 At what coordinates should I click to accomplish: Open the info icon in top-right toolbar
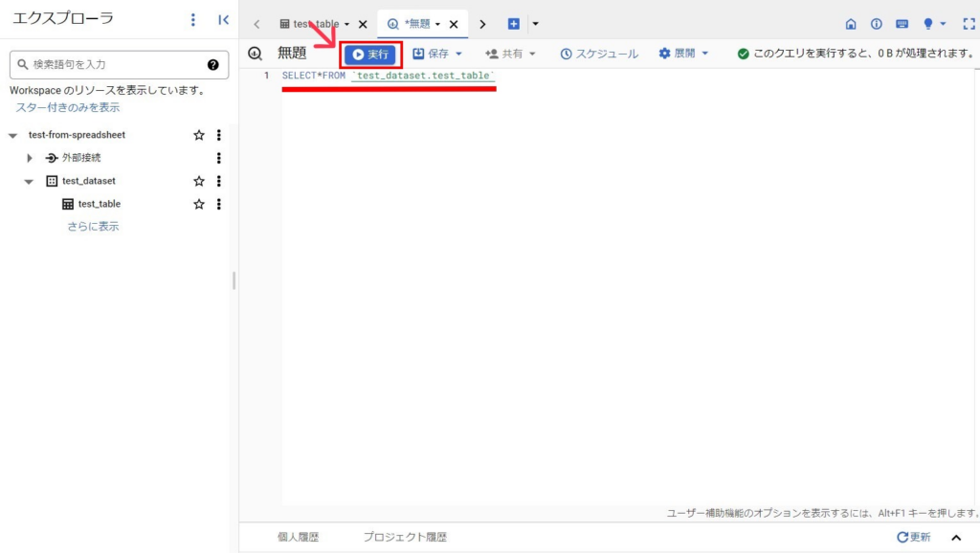(876, 24)
